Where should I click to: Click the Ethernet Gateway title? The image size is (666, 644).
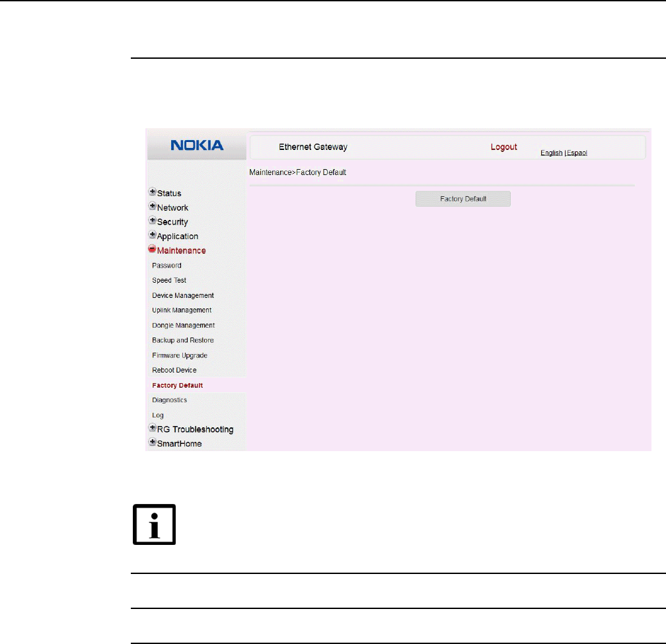tap(313, 147)
